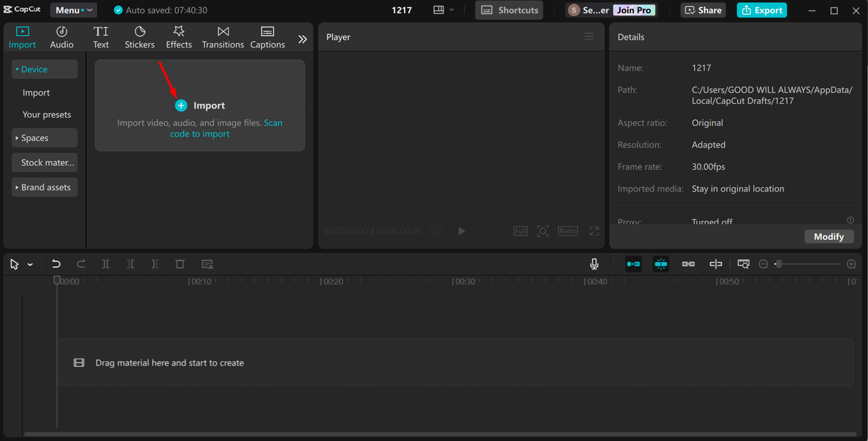Click the caption-remove timeline tool icon
The height and width of the screenshot is (441, 868).
208,264
